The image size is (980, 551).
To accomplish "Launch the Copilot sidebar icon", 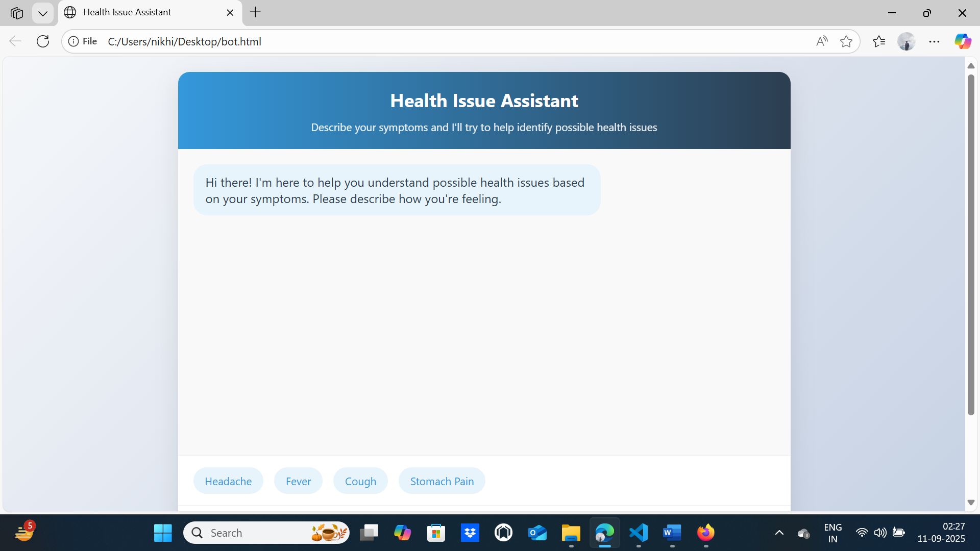I will click(963, 41).
